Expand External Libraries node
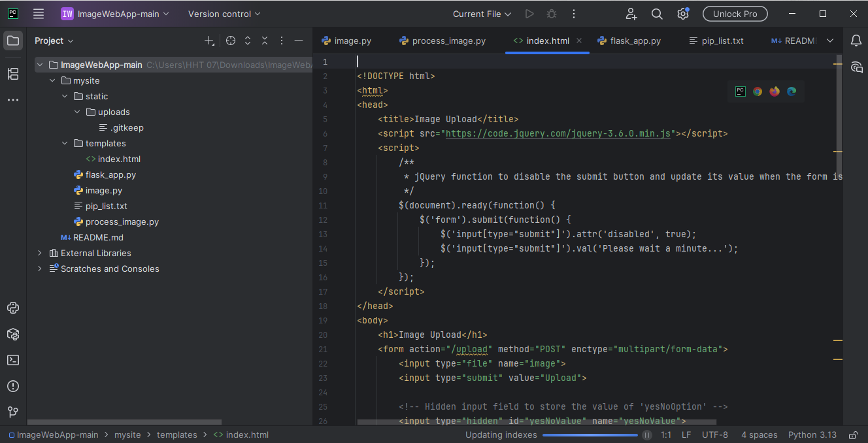Image resolution: width=868 pixels, height=443 pixels. click(x=40, y=253)
